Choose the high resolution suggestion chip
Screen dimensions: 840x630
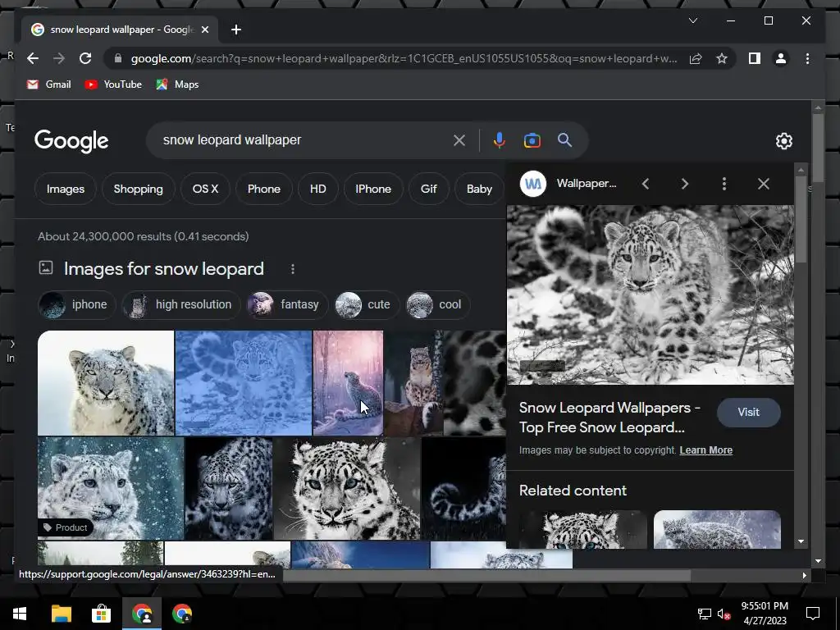point(181,305)
